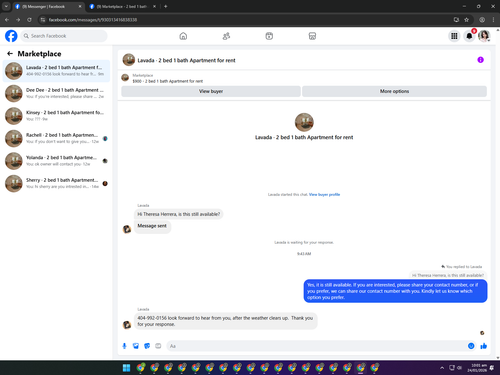Click the Lavada chat header title
The image size is (500, 375).
pyautogui.click(x=186, y=60)
